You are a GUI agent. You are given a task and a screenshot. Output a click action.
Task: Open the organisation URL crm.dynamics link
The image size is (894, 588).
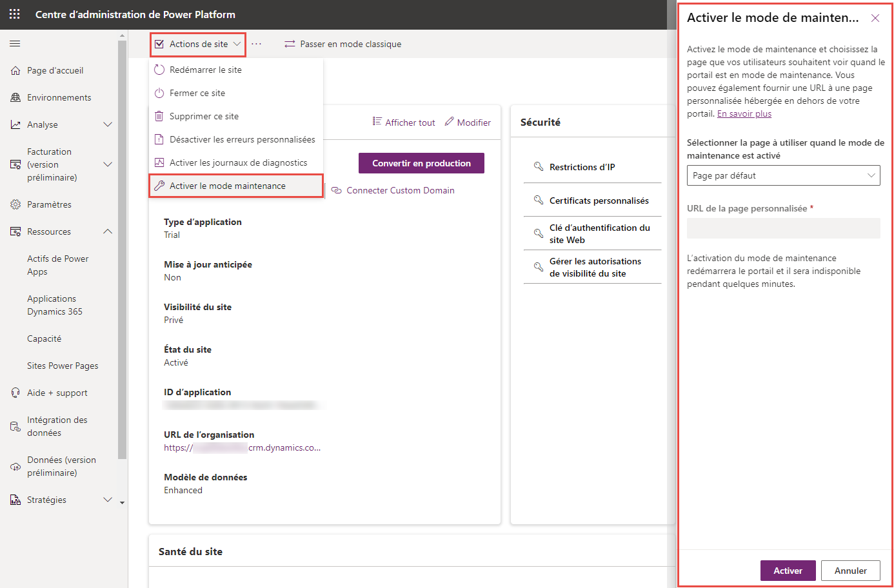point(242,447)
